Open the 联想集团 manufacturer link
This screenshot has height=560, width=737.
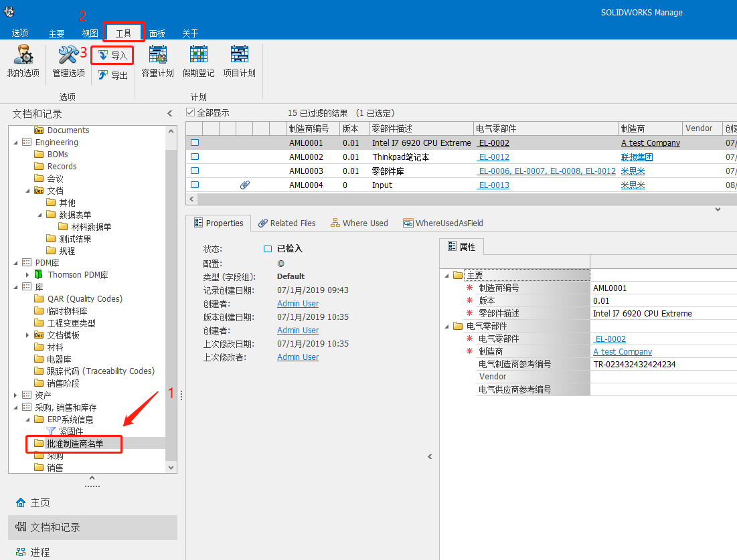637,157
